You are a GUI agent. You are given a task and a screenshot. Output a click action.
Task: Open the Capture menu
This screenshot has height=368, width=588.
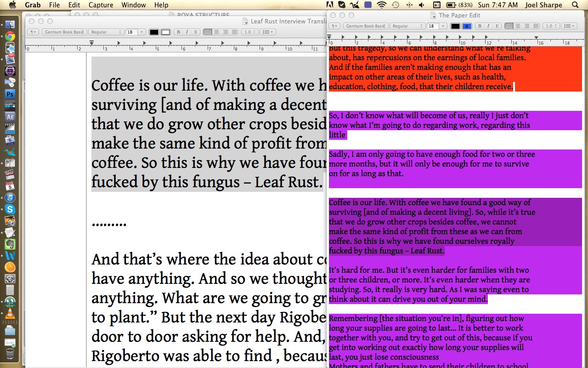pos(101,5)
